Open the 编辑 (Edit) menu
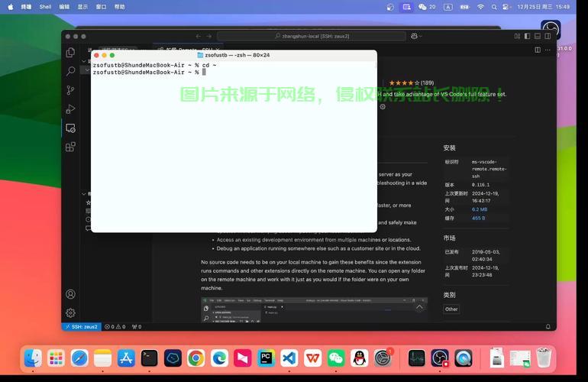The width and height of the screenshot is (588, 382). click(64, 7)
